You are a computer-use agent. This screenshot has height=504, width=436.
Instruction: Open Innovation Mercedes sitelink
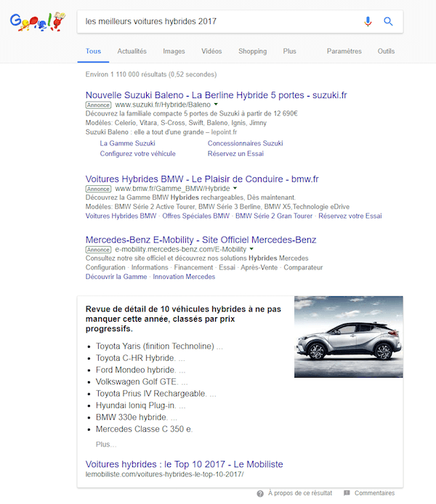(x=184, y=277)
